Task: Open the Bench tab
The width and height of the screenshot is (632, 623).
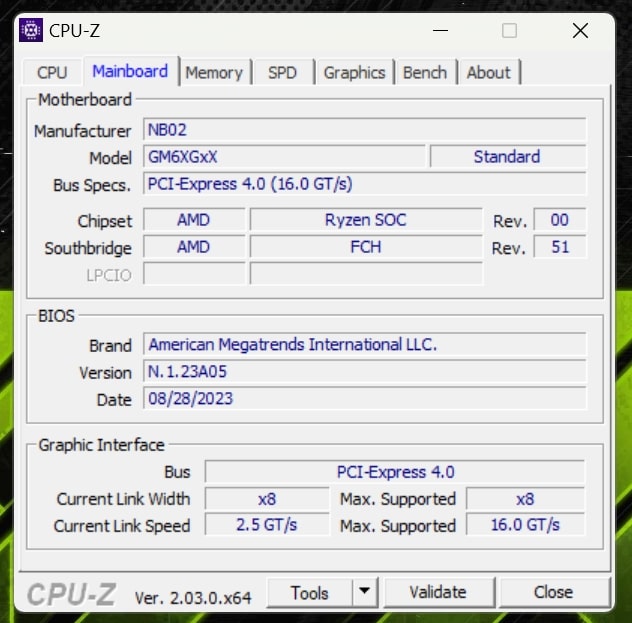Action: pos(425,72)
